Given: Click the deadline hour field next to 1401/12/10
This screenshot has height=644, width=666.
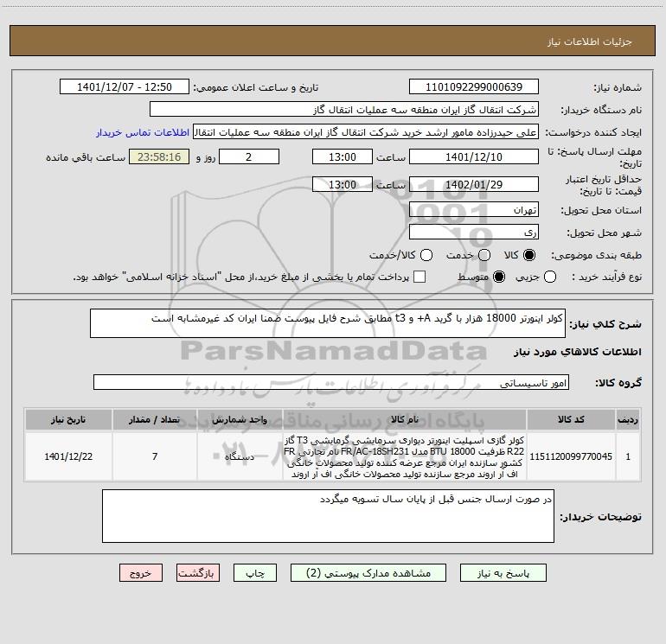Looking at the screenshot, I should click(343, 156).
